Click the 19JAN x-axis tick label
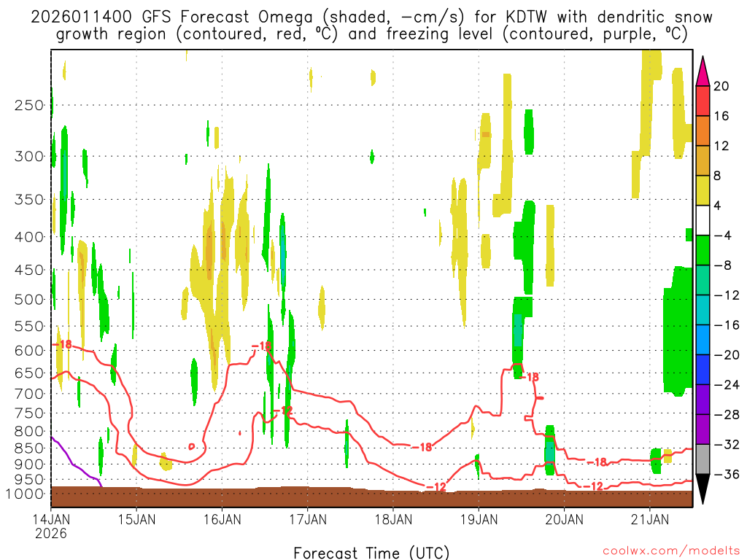 pyautogui.click(x=479, y=519)
